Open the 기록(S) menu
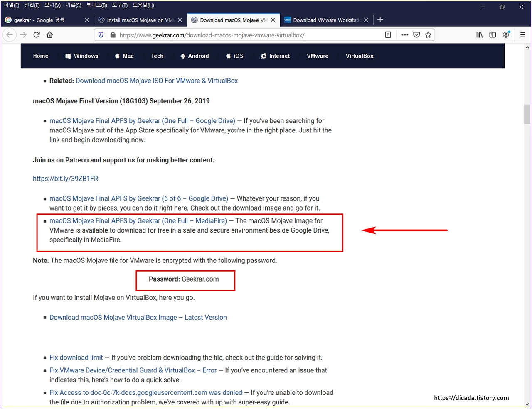 click(73, 5)
